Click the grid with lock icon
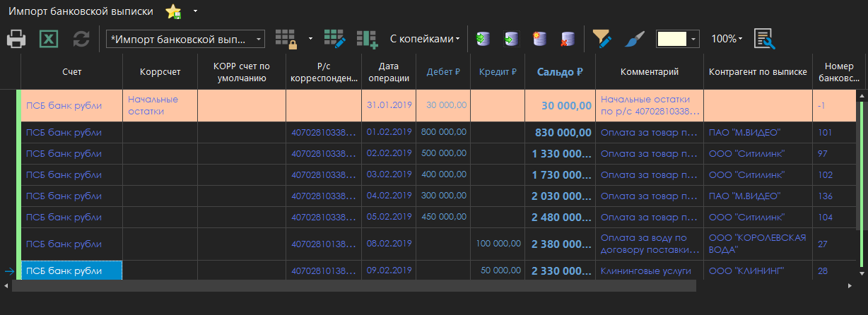 tap(286, 39)
